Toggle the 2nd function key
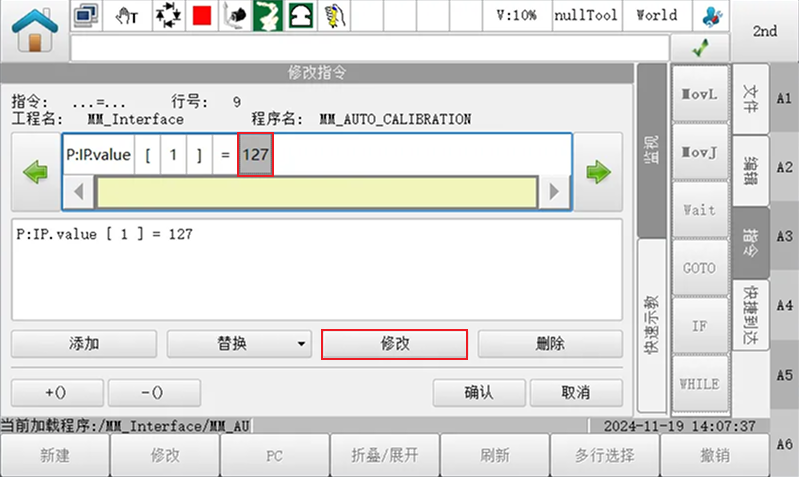799x477 pixels. pos(765,31)
